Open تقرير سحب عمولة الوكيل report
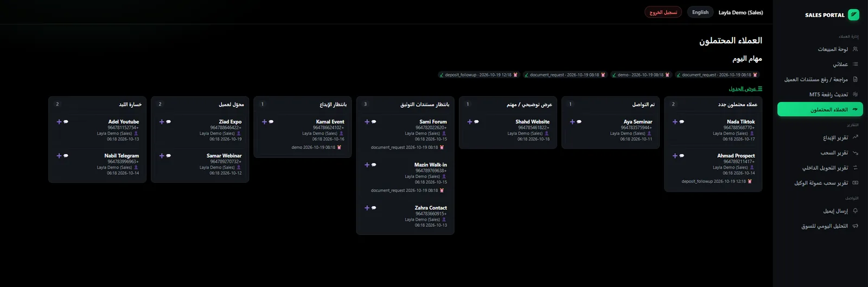Screen dimensions: 868x287 pyautogui.click(x=820, y=183)
